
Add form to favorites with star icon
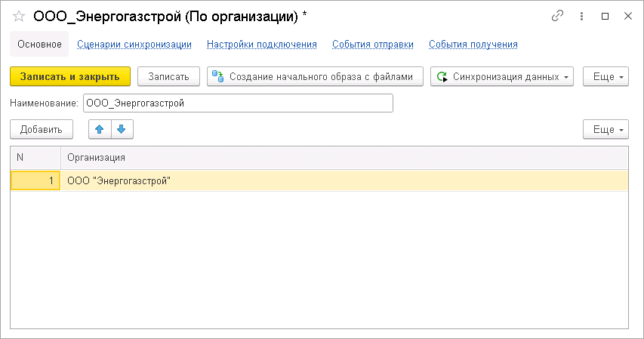point(18,17)
